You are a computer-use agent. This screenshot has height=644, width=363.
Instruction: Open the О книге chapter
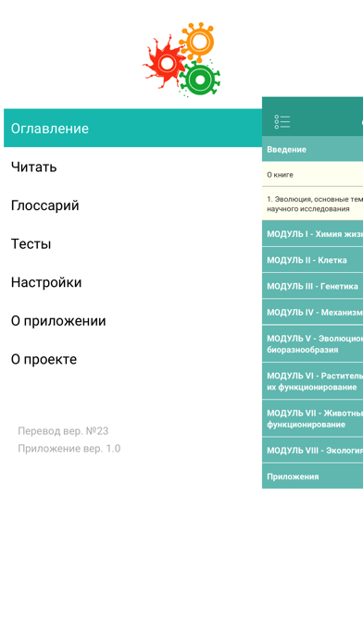tap(312, 175)
